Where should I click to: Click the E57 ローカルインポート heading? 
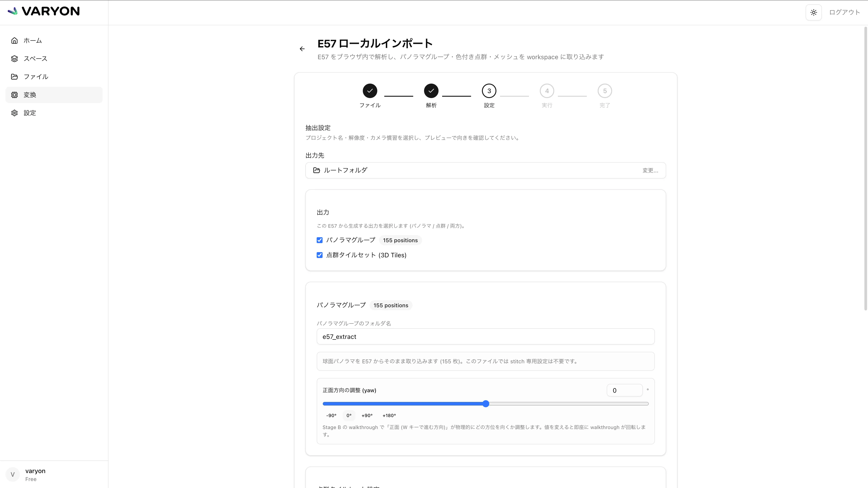pos(375,43)
